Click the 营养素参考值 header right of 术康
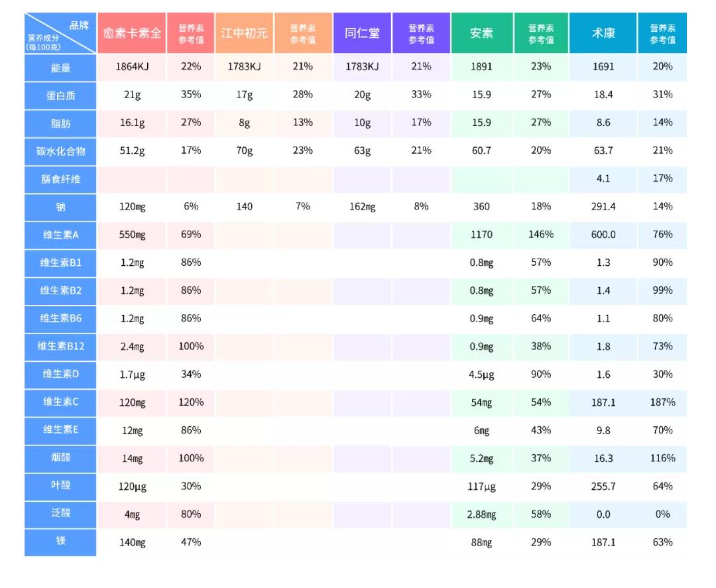Viewport: 716px width, 588px height. tap(662, 34)
